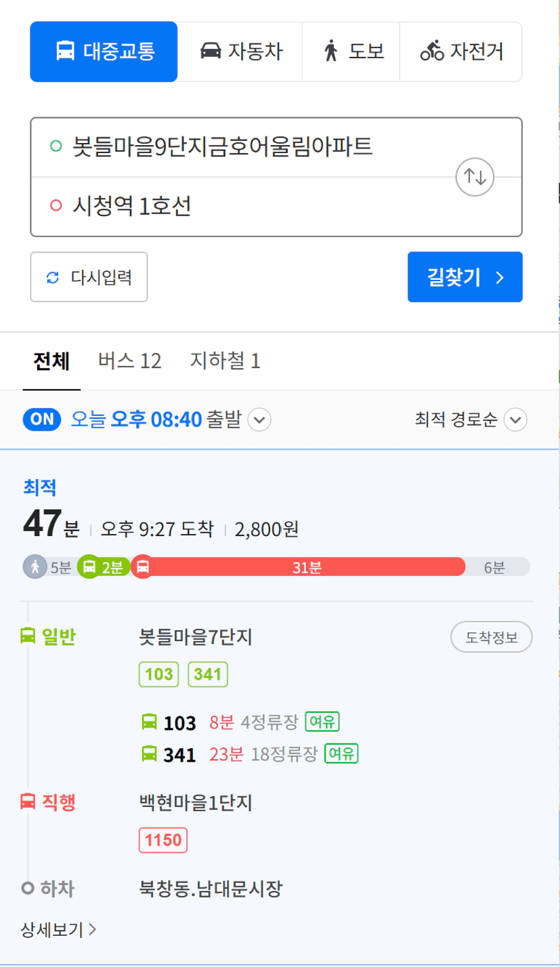Screen dimensions: 560x967
Task: Choose walking (도보) mode icon
Action: point(331,52)
